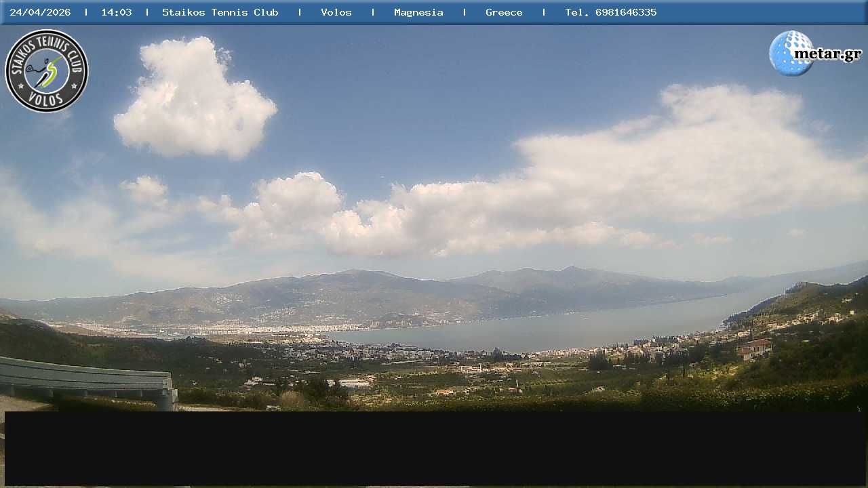Click the highest mountain peak across the bay
The width and height of the screenshot is (868, 488).
[571, 268]
